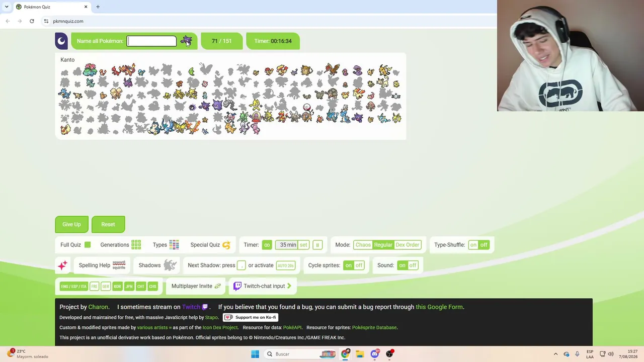
Task: Toggle the Shadows option
Action: tap(158, 265)
